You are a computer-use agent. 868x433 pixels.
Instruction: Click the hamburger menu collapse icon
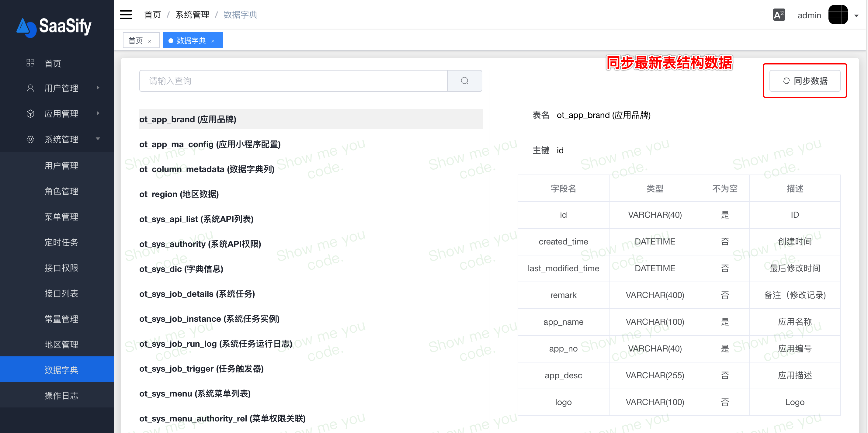(x=126, y=15)
